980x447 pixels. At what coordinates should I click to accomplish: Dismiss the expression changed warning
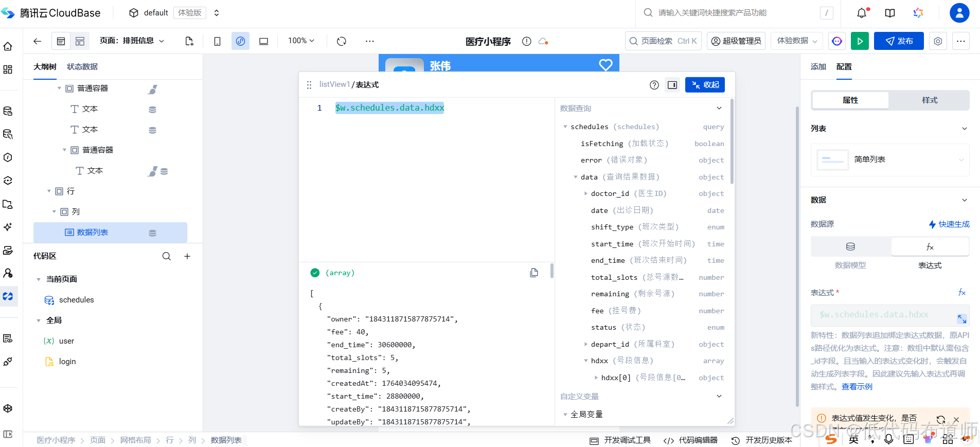coord(956,419)
